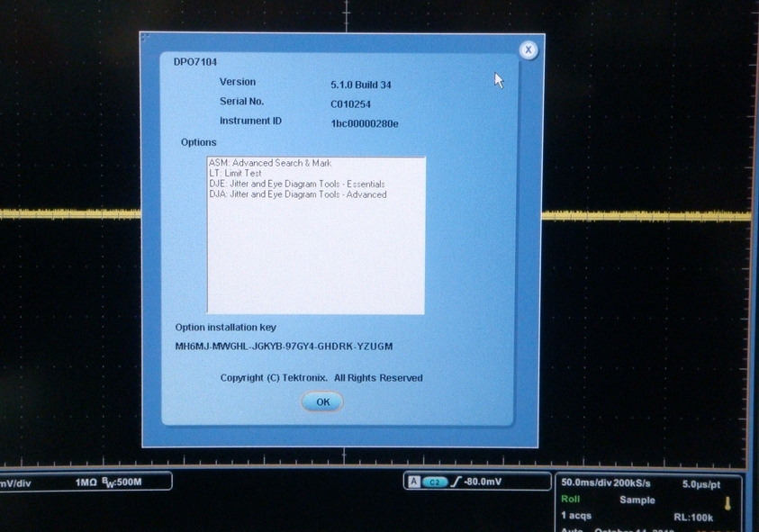Click the 5.0µs/pt resolution readout
759x532 pixels.
click(x=700, y=484)
